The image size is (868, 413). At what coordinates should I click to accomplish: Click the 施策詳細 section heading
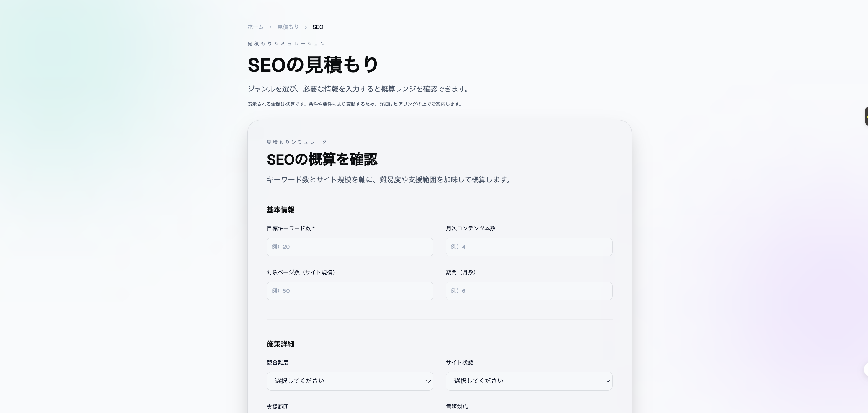pos(280,344)
